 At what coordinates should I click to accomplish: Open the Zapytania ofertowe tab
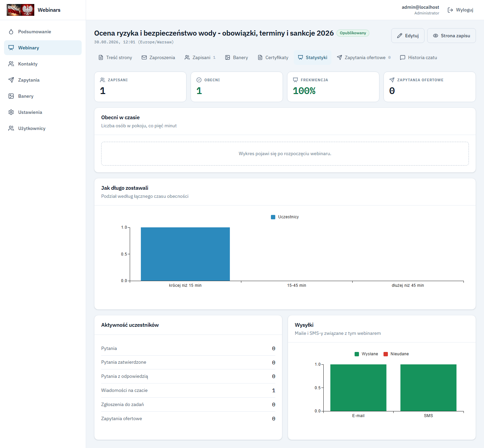[x=364, y=57]
